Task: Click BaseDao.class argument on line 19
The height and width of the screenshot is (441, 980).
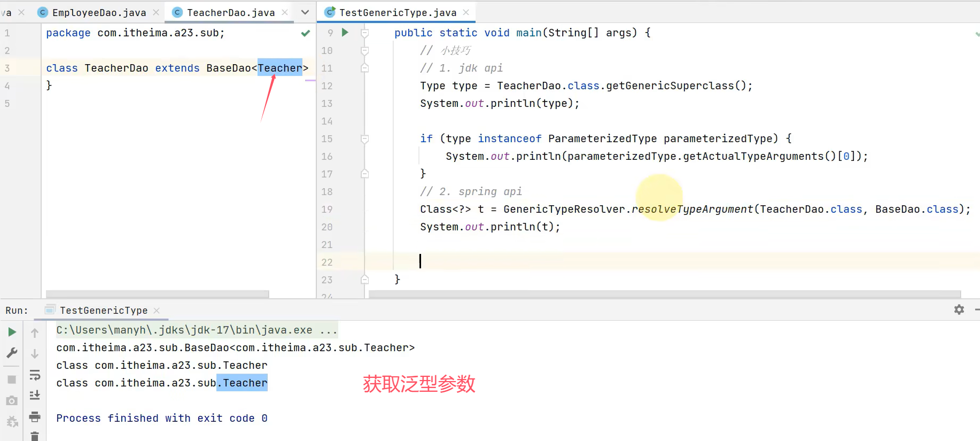Action: tap(917, 209)
